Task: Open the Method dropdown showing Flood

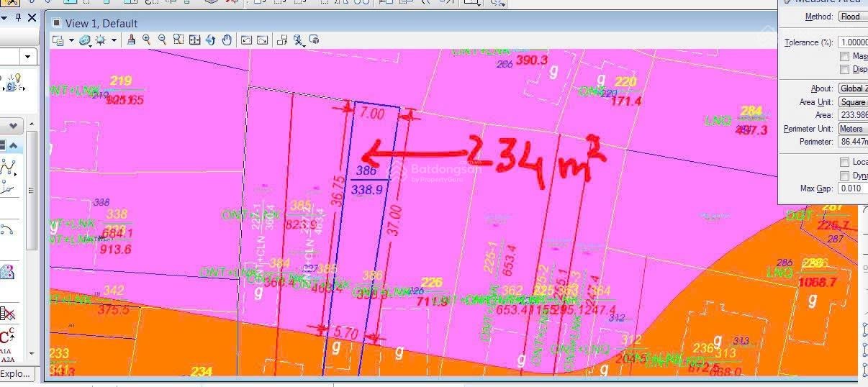Action: click(x=852, y=17)
